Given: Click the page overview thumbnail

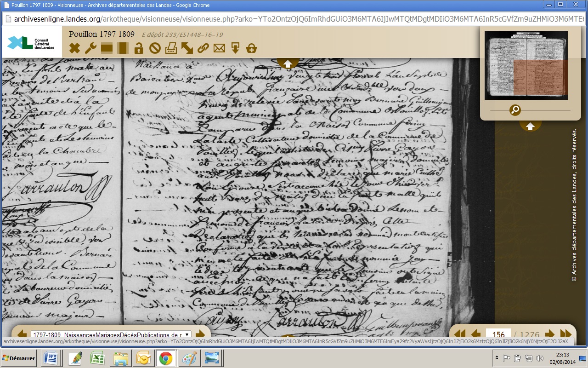Looking at the screenshot, I should coord(526,65).
